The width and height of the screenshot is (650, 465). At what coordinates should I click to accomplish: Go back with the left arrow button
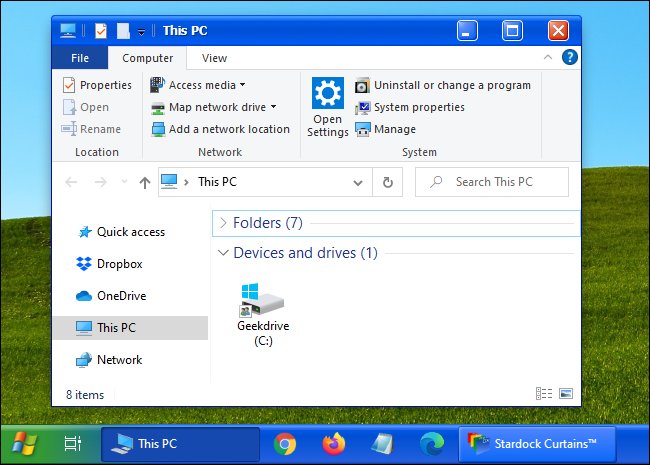71,182
